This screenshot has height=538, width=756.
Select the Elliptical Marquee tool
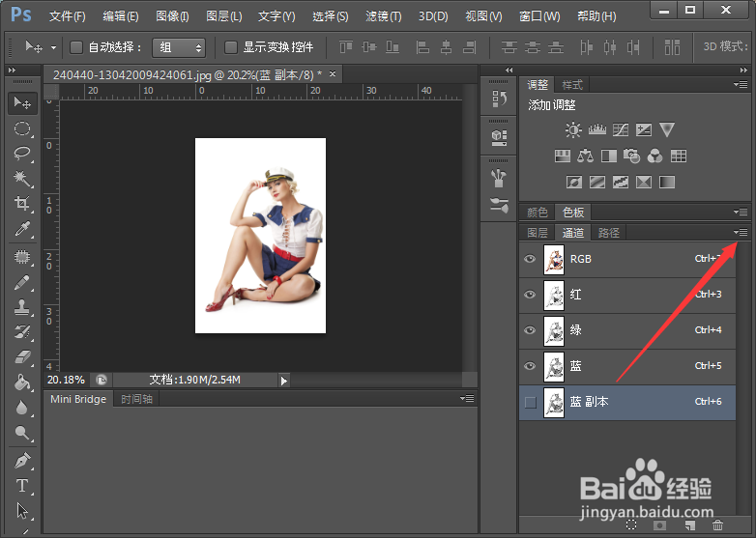[22, 128]
